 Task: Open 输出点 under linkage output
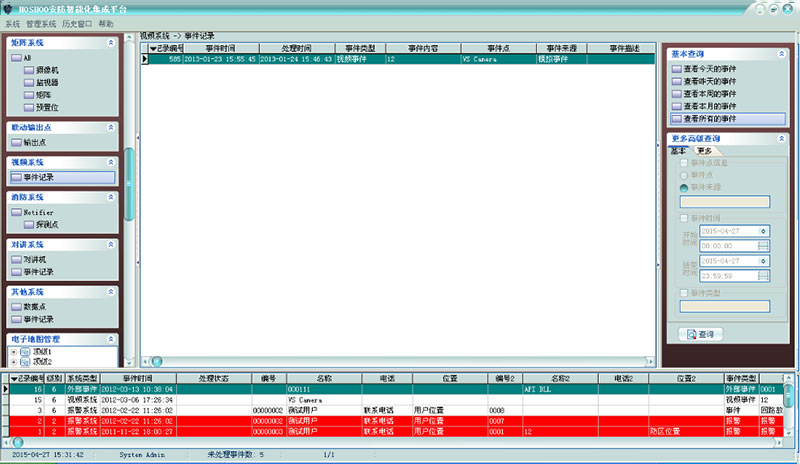(34, 143)
